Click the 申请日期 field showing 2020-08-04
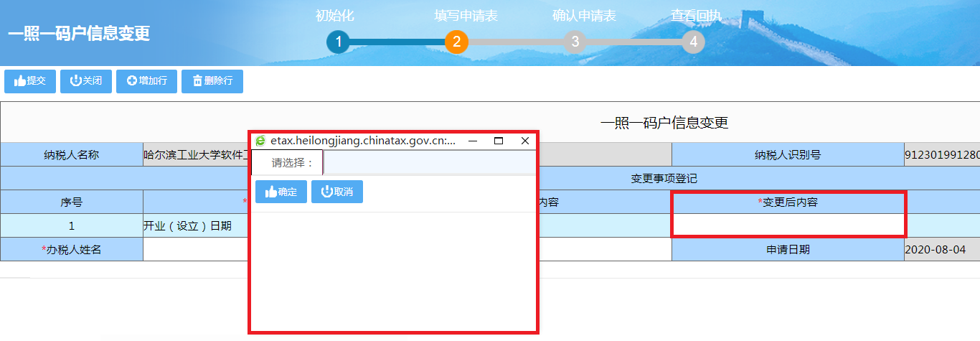The height and width of the screenshot is (341, 980). [941, 250]
